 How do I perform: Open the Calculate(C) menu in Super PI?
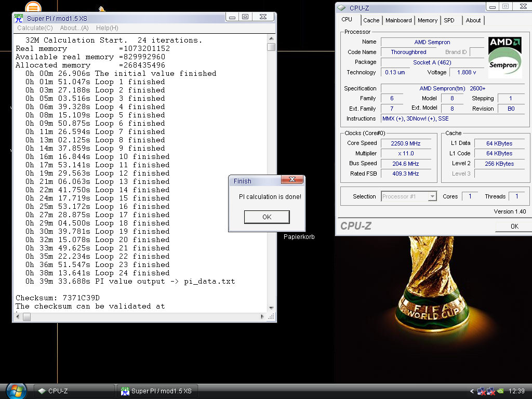coord(35,28)
